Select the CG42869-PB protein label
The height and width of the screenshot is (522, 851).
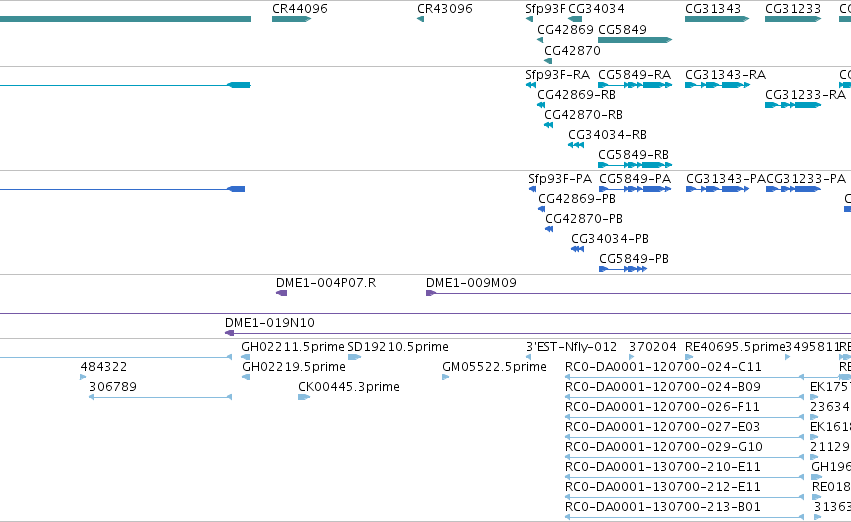pos(577,199)
